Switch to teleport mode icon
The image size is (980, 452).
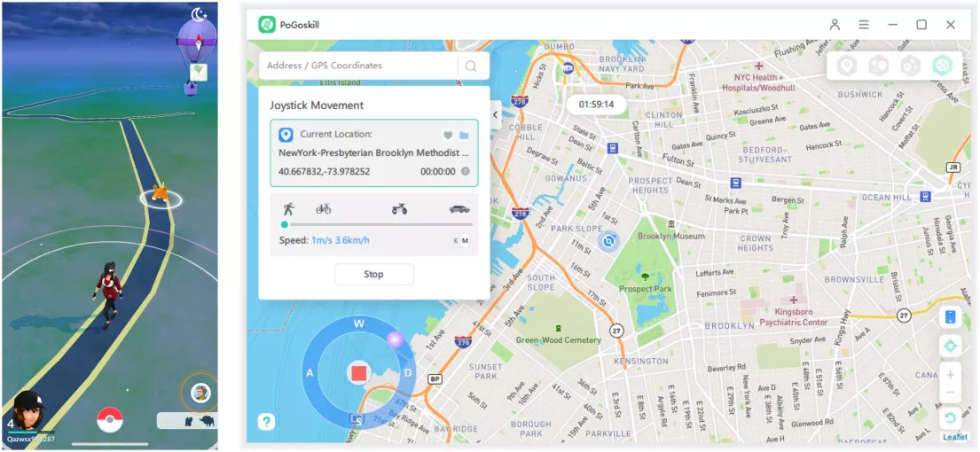click(847, 66)
